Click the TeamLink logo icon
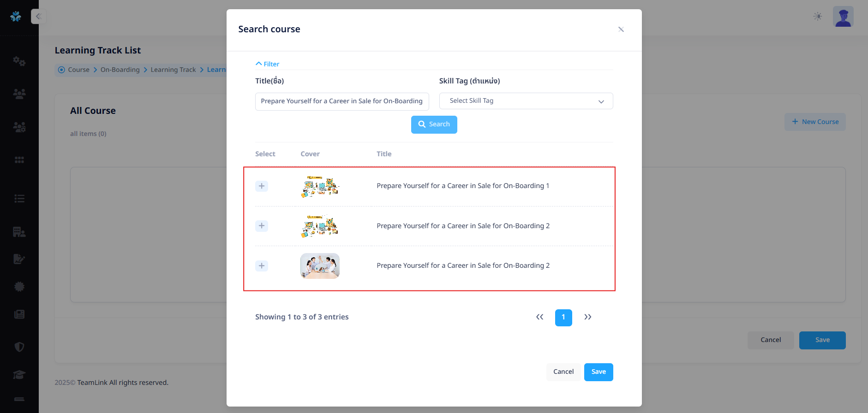Image resolution: width=868 pixels, height=413 pixels. coord(16,17)
